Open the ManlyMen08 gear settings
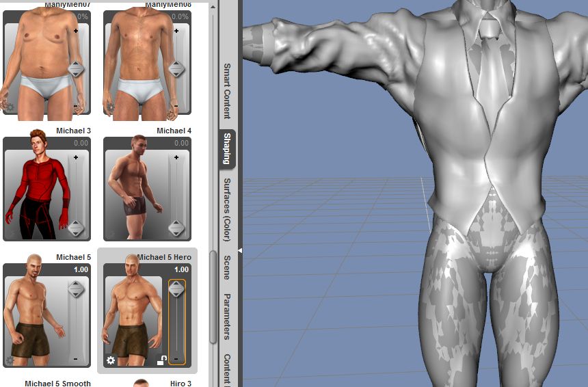Image resolution: width=588 pixels, height=387 pixels. (111, 107)
